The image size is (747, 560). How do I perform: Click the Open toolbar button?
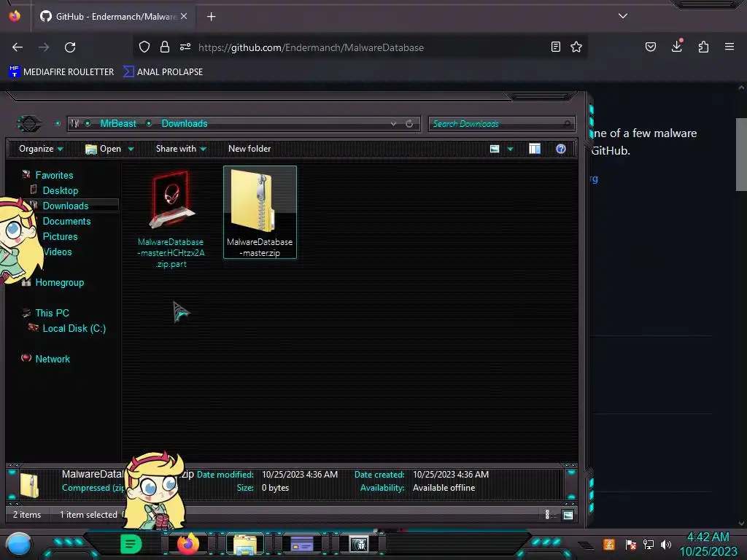[x=104, y=149]
